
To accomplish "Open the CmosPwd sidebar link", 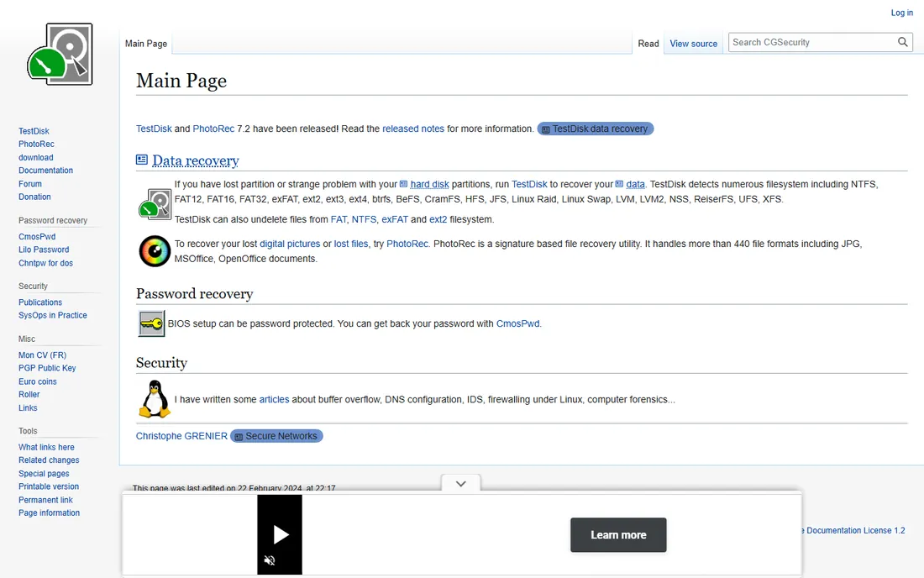I will (37, 236).
